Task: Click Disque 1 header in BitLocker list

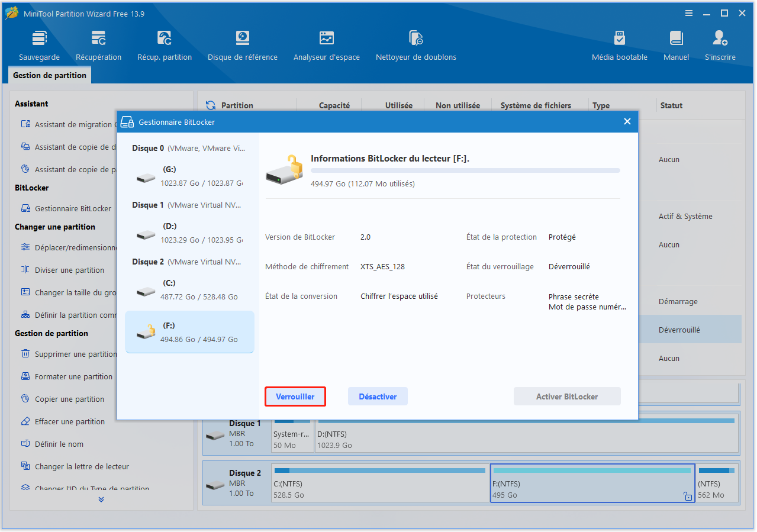Action: pos(188,205)
